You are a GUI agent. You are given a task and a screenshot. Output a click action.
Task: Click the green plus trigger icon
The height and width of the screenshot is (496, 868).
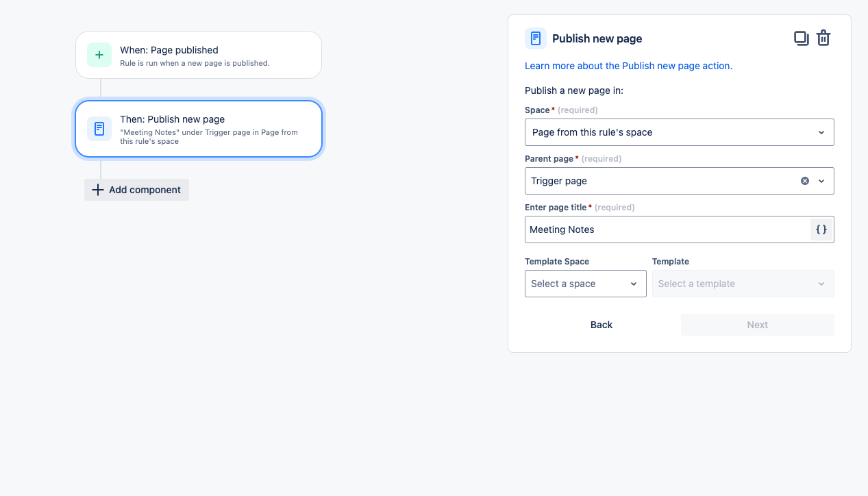tap(99, 55)
